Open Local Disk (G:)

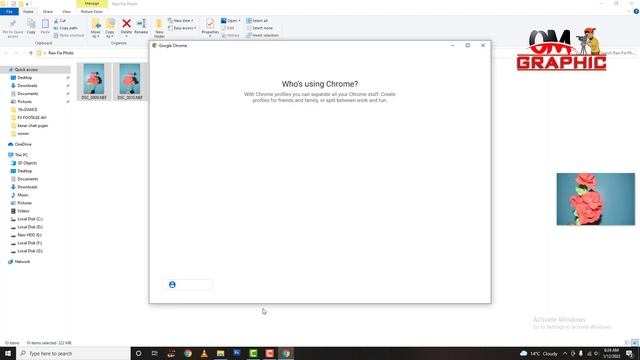coord(30,251)
